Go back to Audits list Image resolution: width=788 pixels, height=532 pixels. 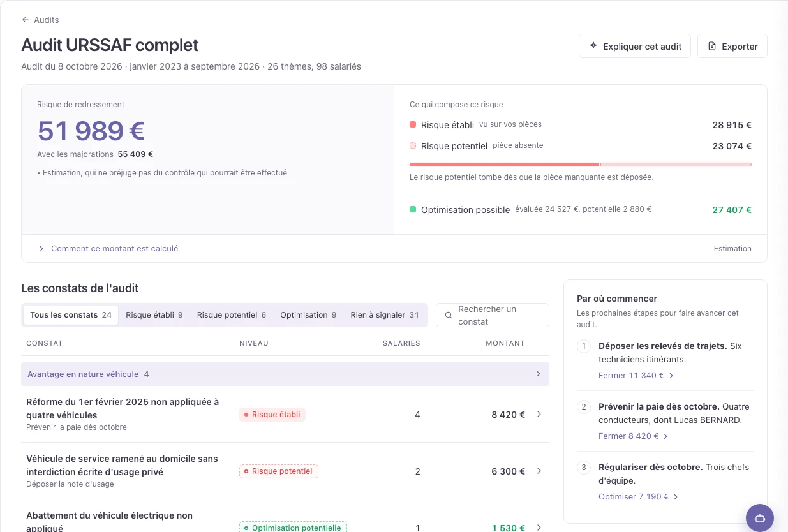click(x=40, y=20)
